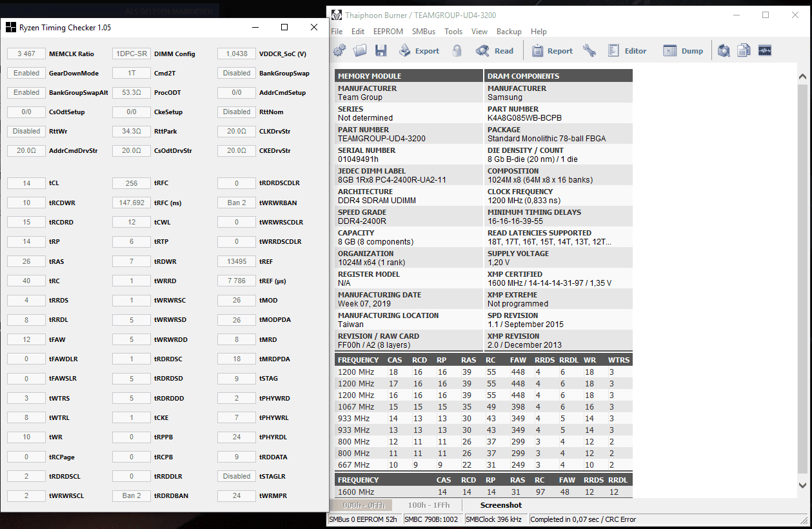Open file using folder icon in Thaiphoon Burner

(360, 51)
